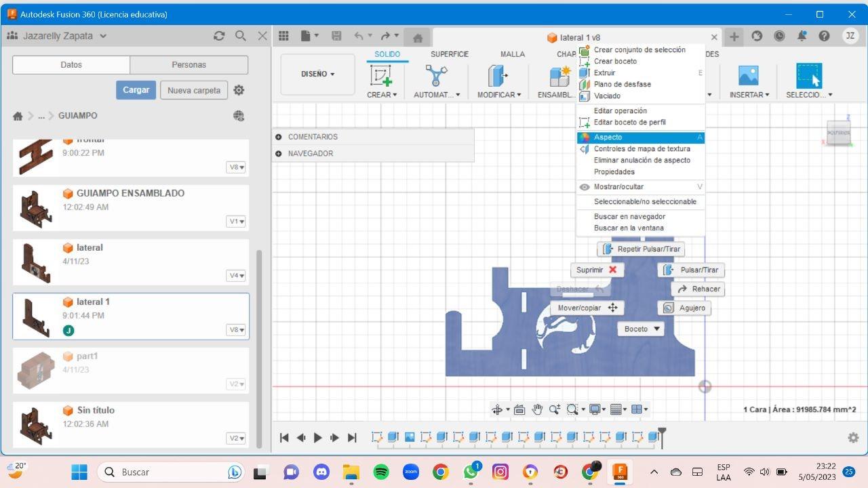The height and width of the screenshot is (488, 868).
Task: Choose Seleccionable/no seleccionable entry
Action: [640, 202]
